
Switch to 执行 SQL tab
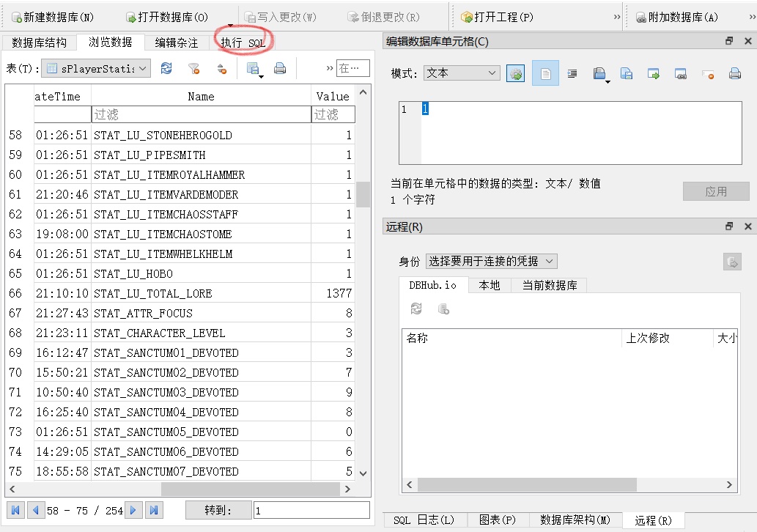[x=243, y=43]
